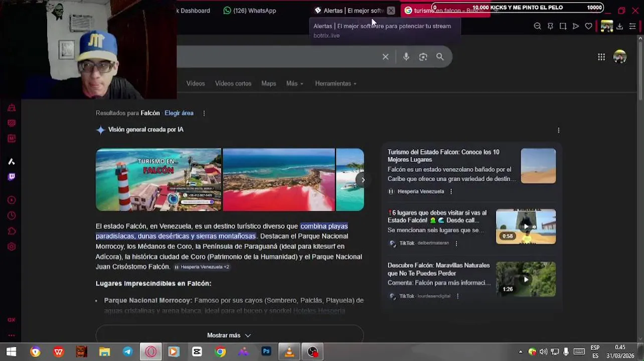Expand AI overview with Mostrar más

coord(229,335)
